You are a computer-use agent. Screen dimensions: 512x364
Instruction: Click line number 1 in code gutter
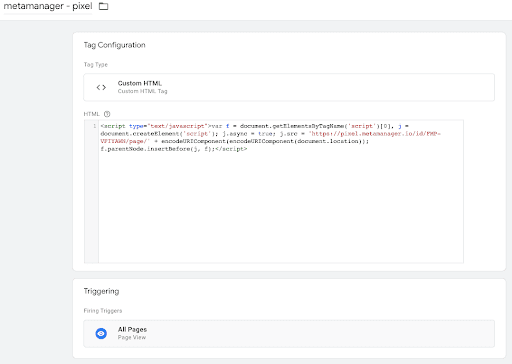(94, 126)
